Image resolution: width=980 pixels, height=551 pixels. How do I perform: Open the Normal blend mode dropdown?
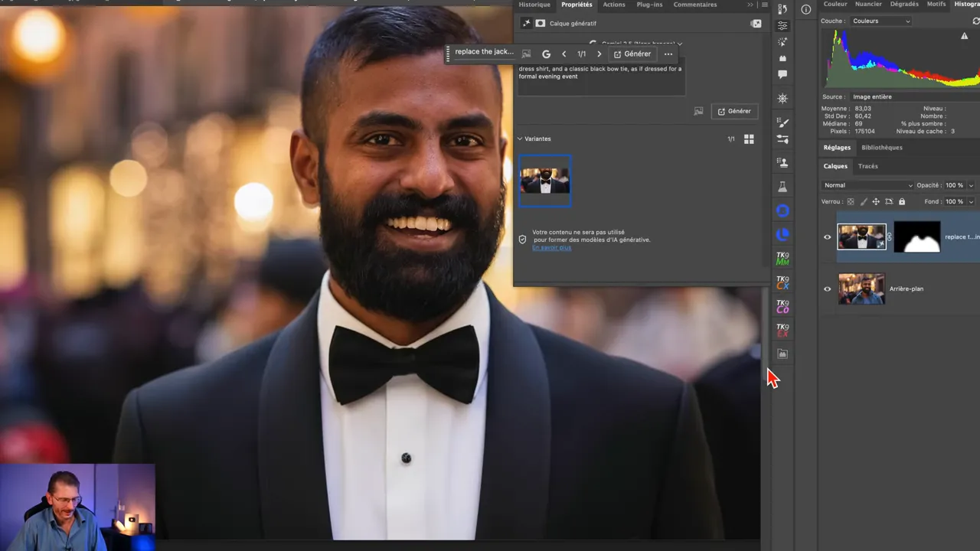pyautogui.click(x=867, y=185)
